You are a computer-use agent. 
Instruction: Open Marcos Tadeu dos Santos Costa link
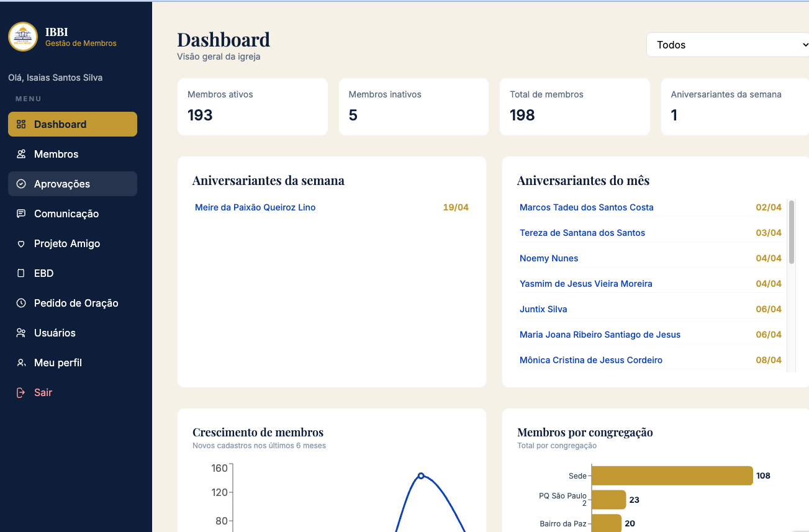[x=587, y=207]
